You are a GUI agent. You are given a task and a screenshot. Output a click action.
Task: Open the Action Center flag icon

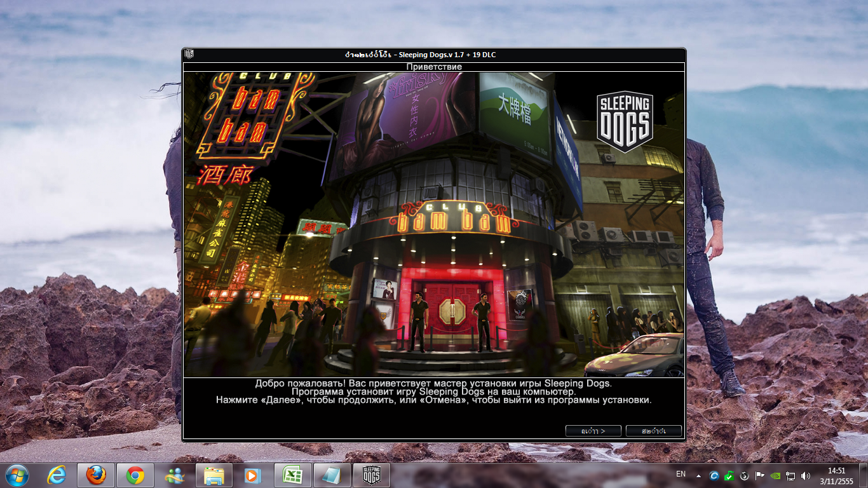[759, 475]
